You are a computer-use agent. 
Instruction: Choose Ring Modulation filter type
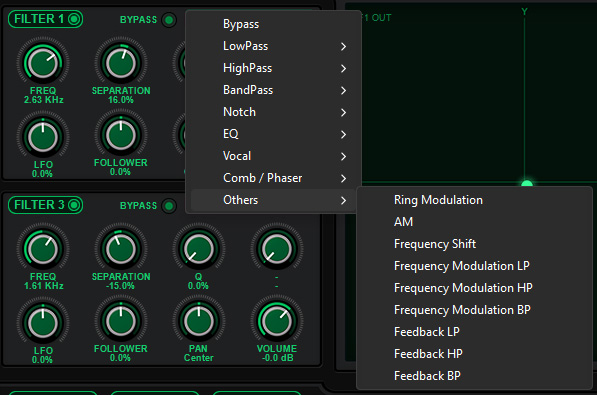474,200
